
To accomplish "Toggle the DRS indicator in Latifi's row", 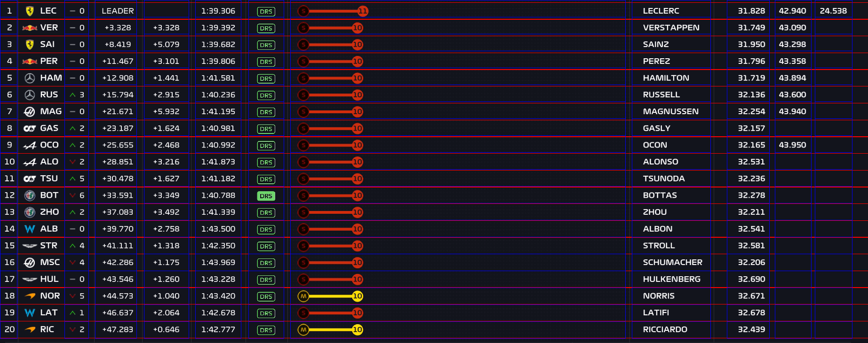I will pos(266,313).
